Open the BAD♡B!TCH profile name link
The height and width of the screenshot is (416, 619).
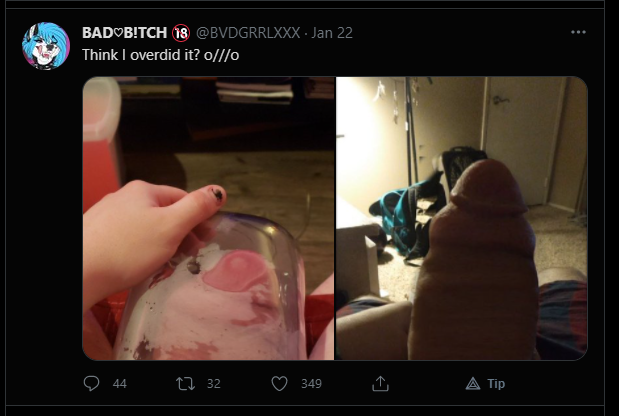tap(125, 33)
